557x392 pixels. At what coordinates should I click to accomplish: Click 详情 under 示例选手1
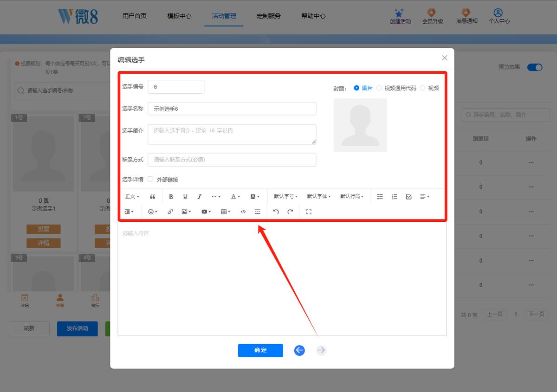pos(44,243)
